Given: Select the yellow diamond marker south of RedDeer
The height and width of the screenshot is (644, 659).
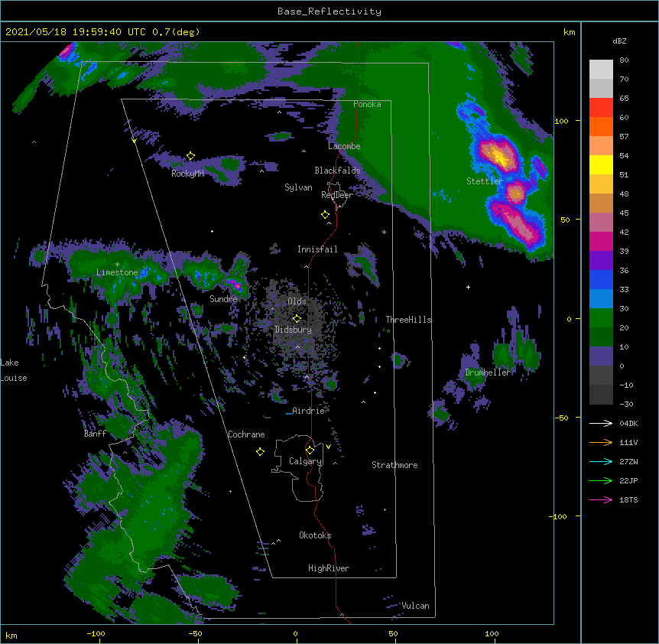Looking at the screenshot, I should 326,215.
